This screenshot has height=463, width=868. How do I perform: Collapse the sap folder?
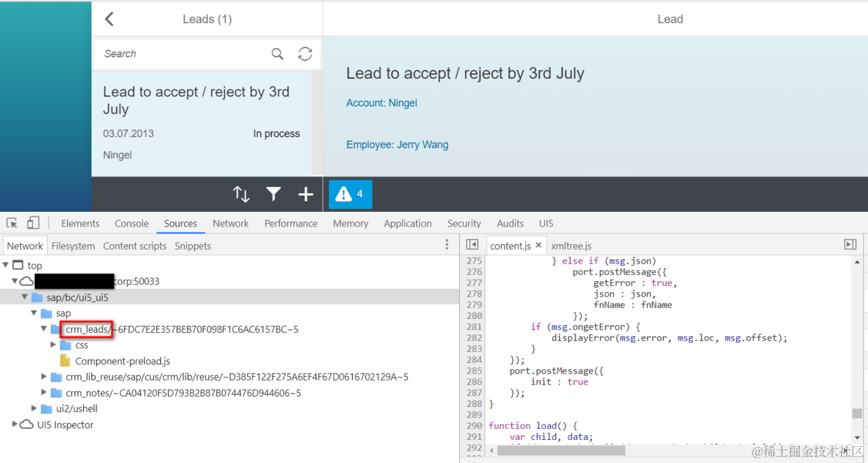coord(34,313)
